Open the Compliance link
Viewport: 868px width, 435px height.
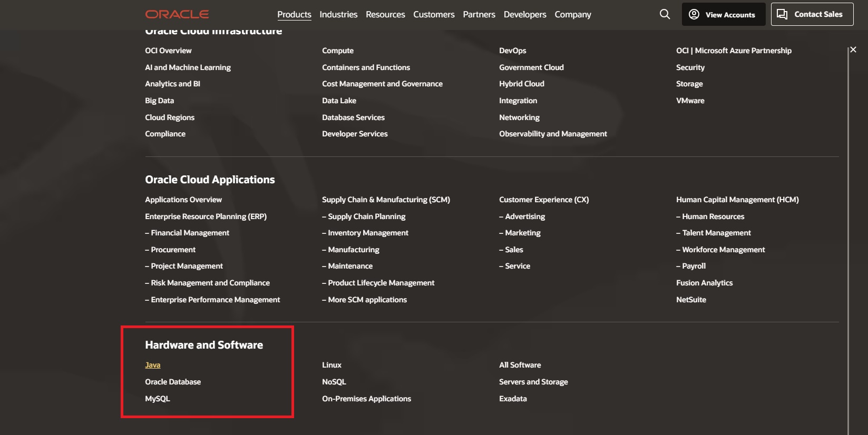[165, 134]
